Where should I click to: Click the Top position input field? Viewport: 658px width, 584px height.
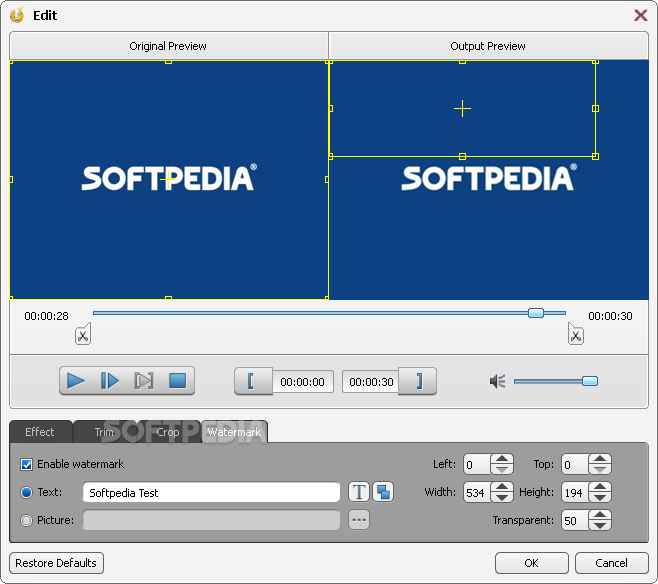575,464
